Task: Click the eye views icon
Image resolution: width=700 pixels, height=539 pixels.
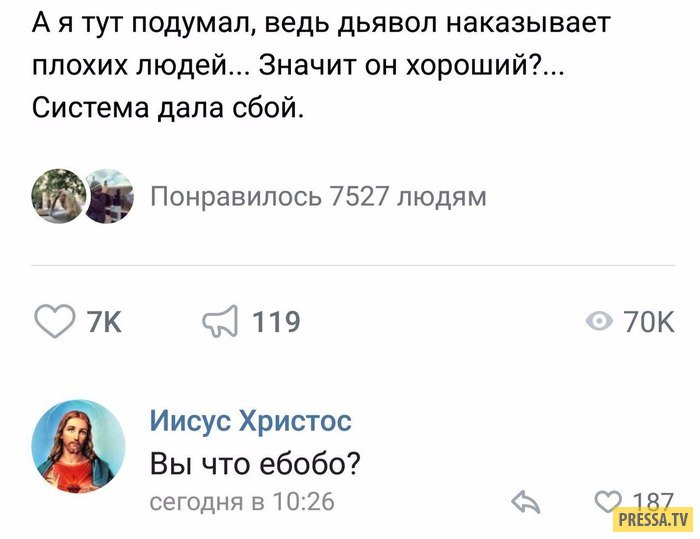Action: [x=600, y=321]
